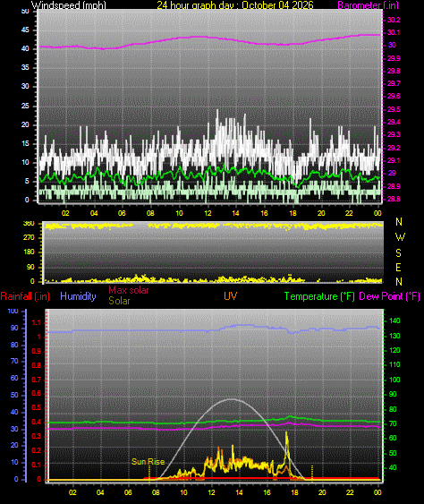Click the 24 hour graph day date heading

[x=235, y=5]
